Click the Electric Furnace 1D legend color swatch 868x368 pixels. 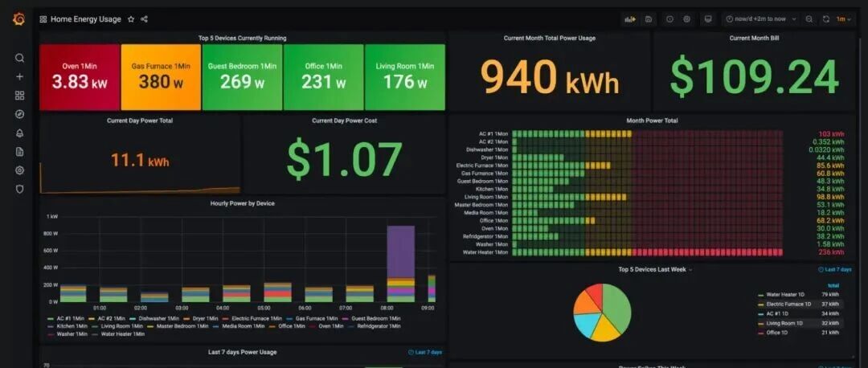[x=761, y=305]
